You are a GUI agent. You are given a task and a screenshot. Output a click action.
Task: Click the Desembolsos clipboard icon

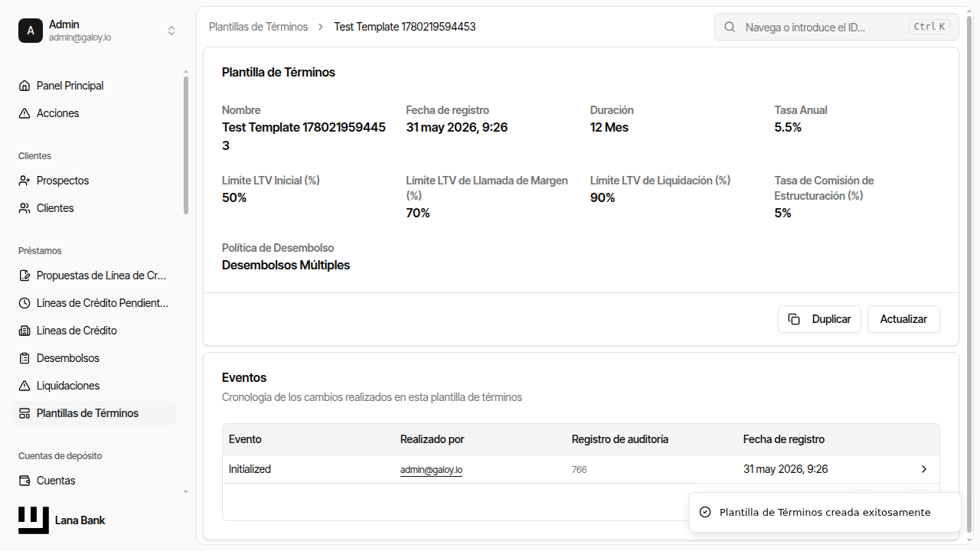click(24, 358)
